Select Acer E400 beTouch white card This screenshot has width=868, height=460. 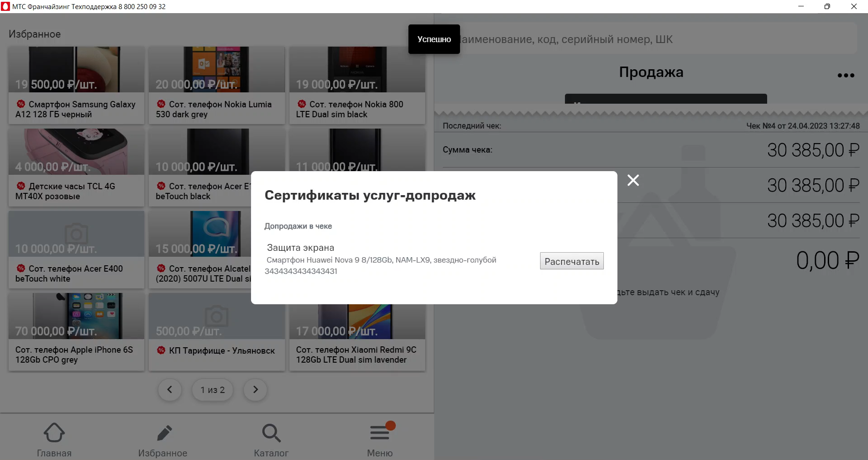tap(76, 249)
